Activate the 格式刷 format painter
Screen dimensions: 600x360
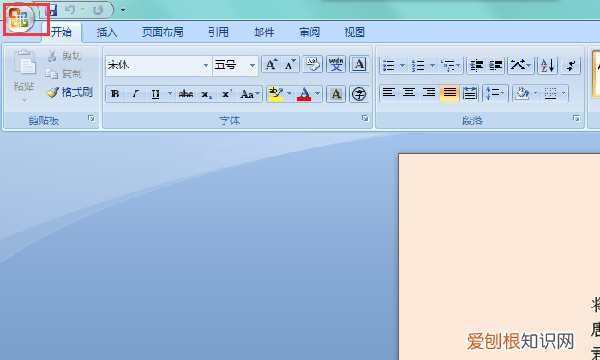pos(69,92)
